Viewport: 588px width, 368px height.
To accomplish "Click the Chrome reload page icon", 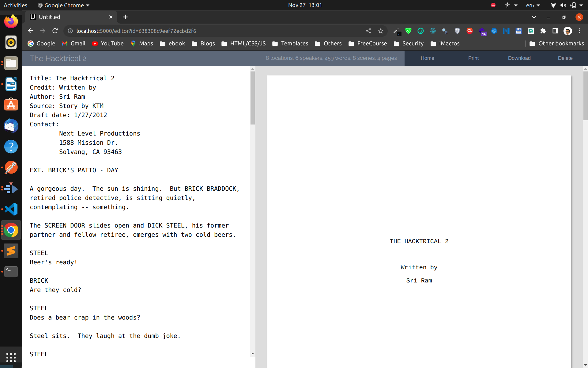I will [x=55, y=31].
